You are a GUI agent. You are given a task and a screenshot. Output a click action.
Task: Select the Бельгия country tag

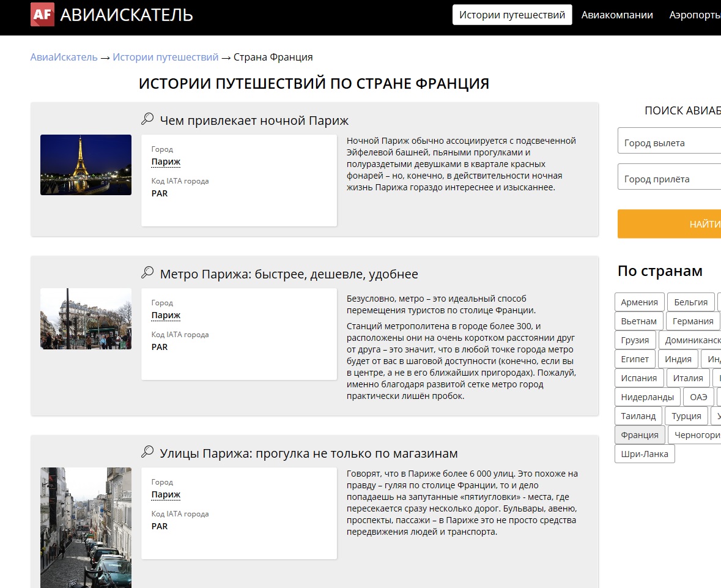click(691, 302)
